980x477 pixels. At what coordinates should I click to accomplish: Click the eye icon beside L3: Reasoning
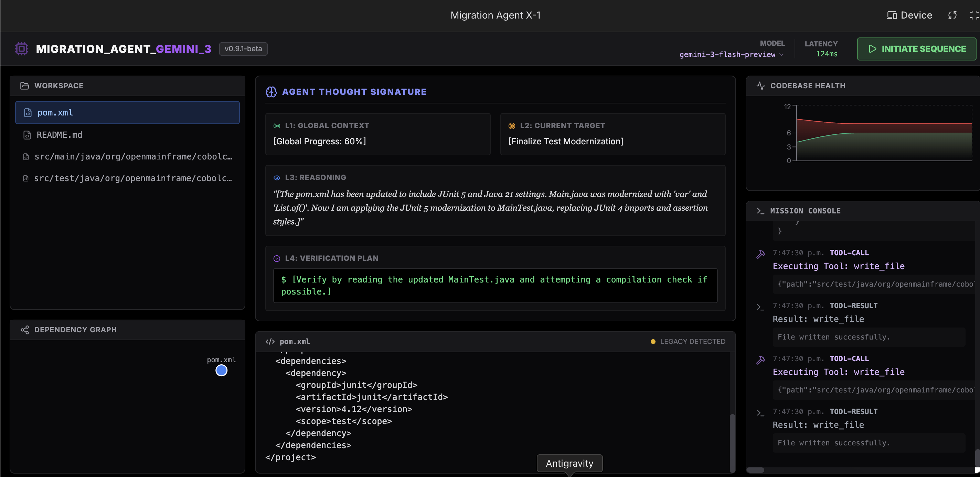[277, 177]
